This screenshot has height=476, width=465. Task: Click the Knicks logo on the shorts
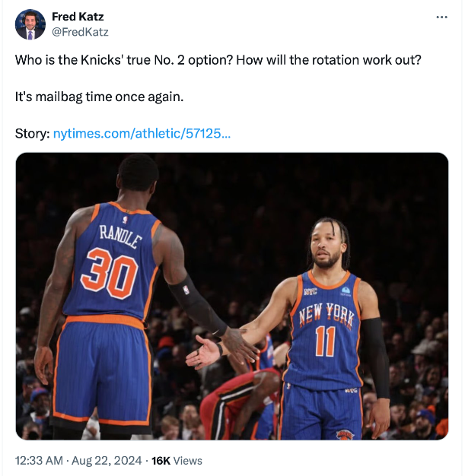[x=345, y=434]
